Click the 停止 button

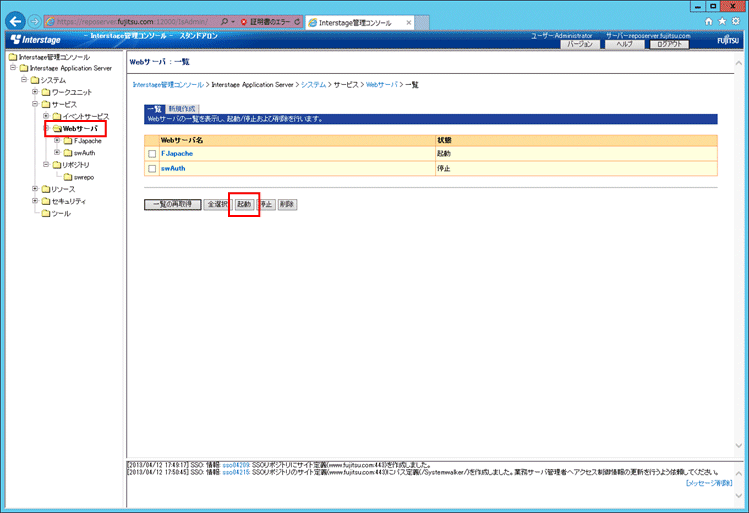coord(266,204)
